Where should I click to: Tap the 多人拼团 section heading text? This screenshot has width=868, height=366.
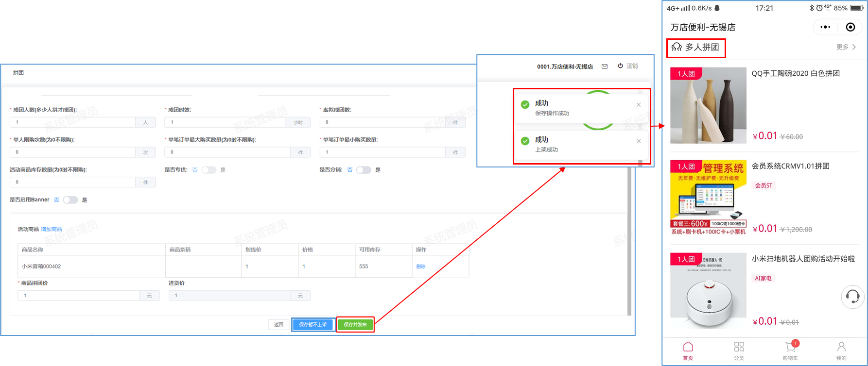702,47
